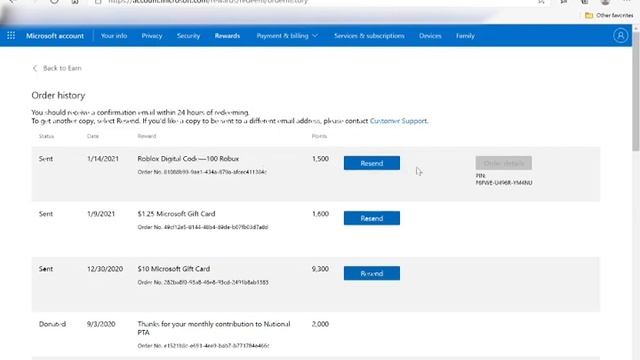The width and height of the screenshot is (640, 360).
Task: Click the Donated status label
Action: tap(52, 324)
